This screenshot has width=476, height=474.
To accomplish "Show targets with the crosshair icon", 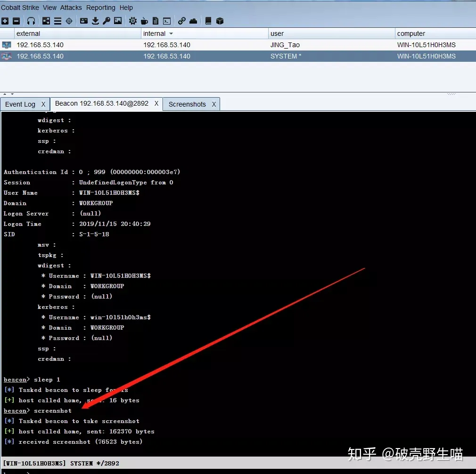I will [69, 21].
